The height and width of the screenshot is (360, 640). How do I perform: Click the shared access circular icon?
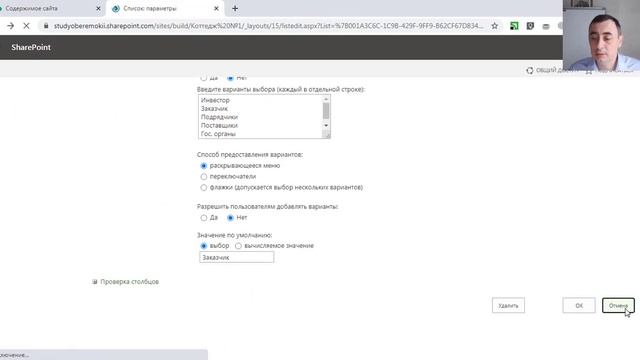click(530, 70)
